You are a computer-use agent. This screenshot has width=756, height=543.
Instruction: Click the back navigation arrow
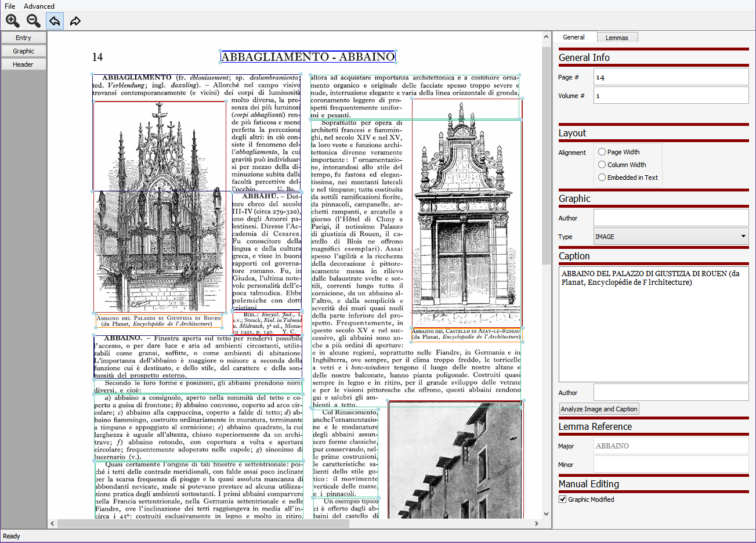pyautogui.click(x=54, y=21)
